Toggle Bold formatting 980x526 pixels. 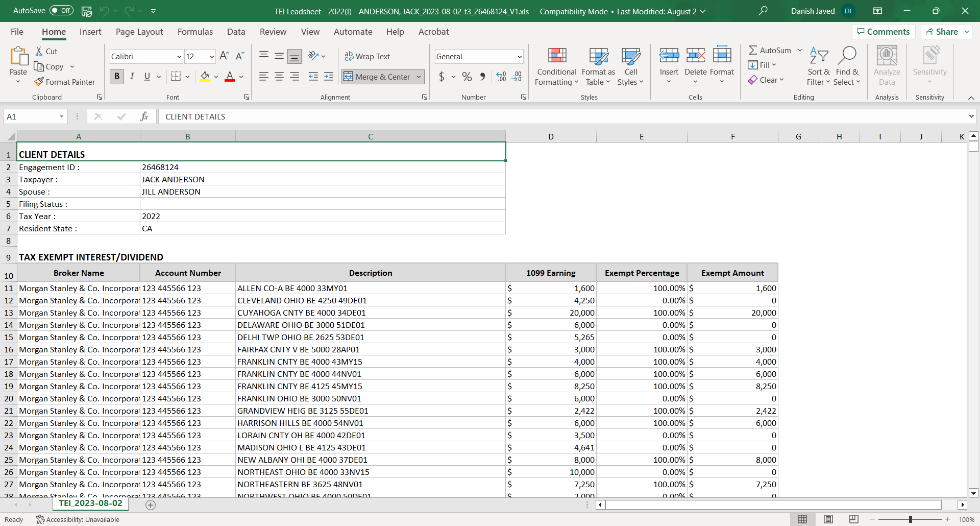pos(117,77)
